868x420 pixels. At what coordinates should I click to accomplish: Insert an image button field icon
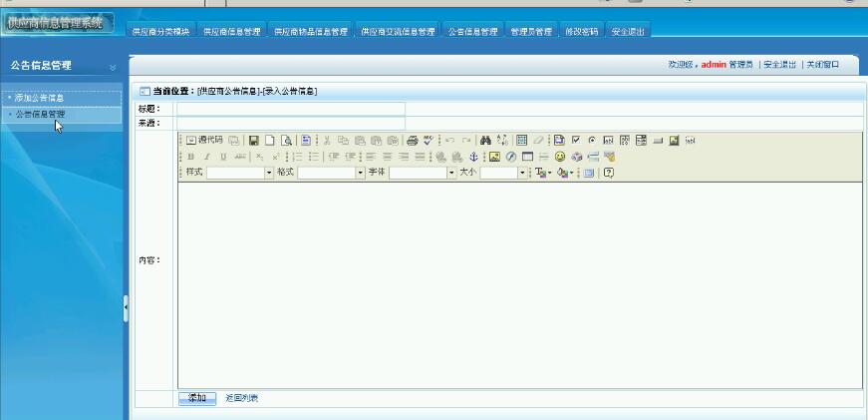tap(674, 141)
